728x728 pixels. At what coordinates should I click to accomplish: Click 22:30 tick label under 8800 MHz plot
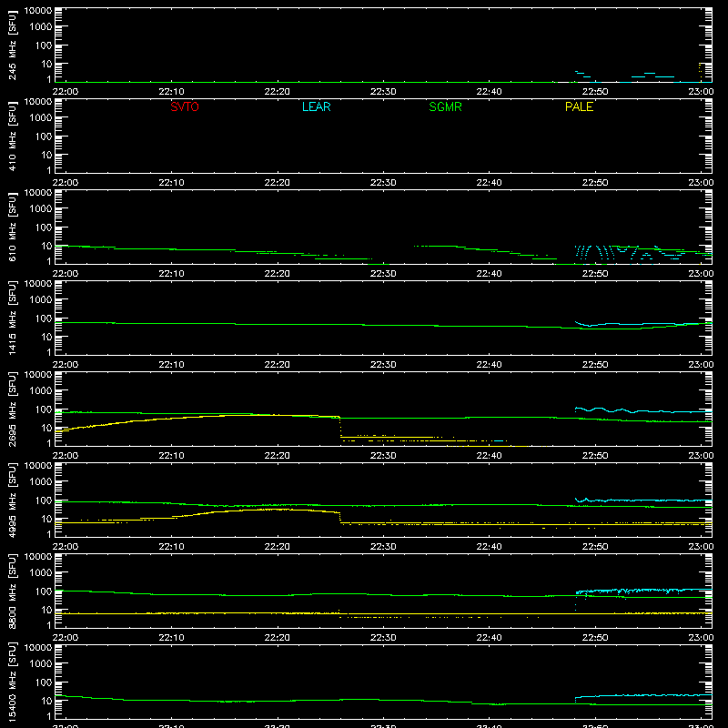pyautogui.click(x=383, y=638)
